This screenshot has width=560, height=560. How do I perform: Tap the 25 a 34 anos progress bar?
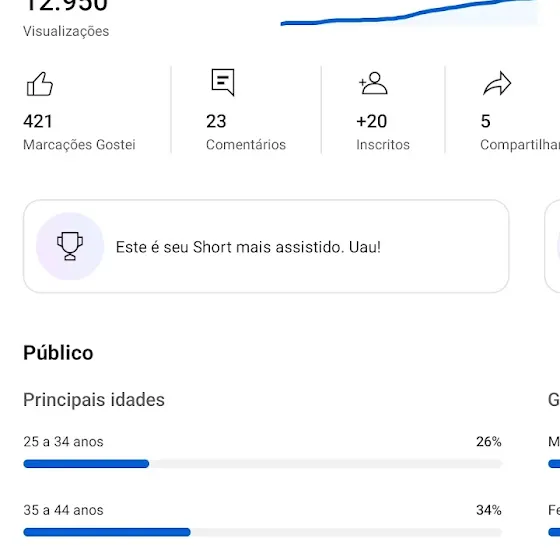pos(263,464)
